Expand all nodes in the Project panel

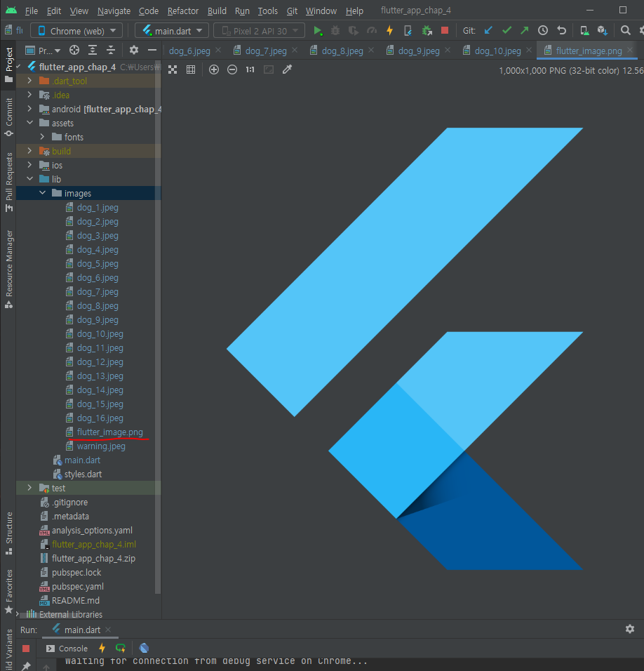(93, 50)
